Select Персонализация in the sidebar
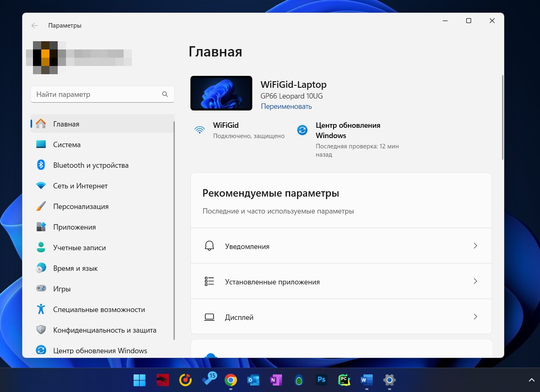Screen dimensions: 540x392 (x=103, y=206)
